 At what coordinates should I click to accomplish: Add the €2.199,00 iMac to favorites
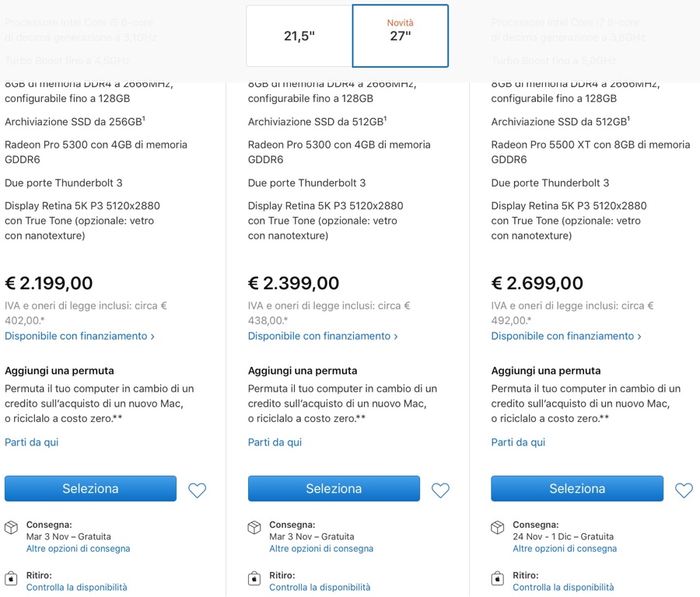coord(198,491)
